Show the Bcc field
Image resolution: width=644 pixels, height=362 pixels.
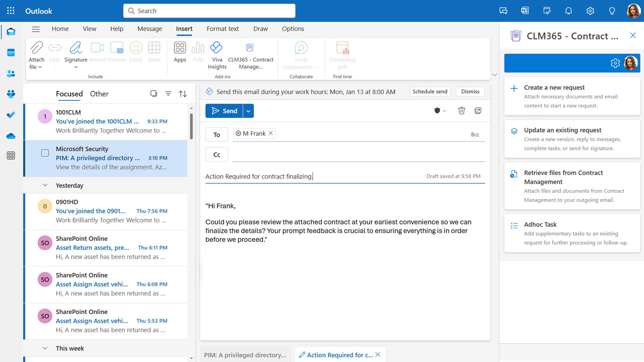coord(475,134)
